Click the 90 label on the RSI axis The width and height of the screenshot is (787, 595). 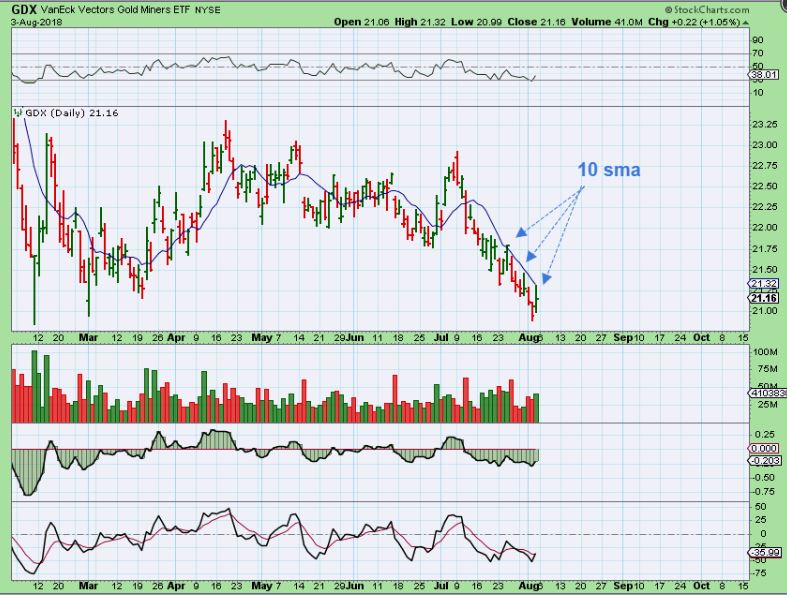(758, 40)
